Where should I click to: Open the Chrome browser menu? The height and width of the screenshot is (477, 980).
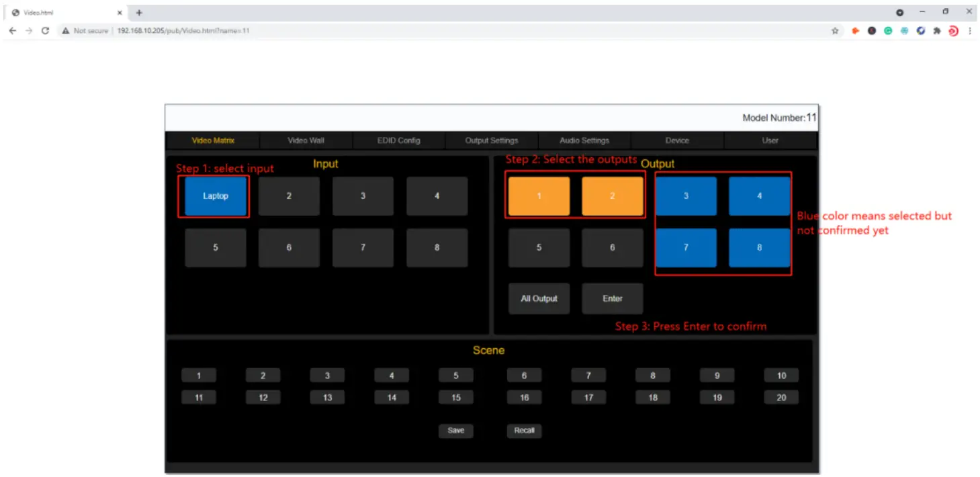[x=971, y=30]
